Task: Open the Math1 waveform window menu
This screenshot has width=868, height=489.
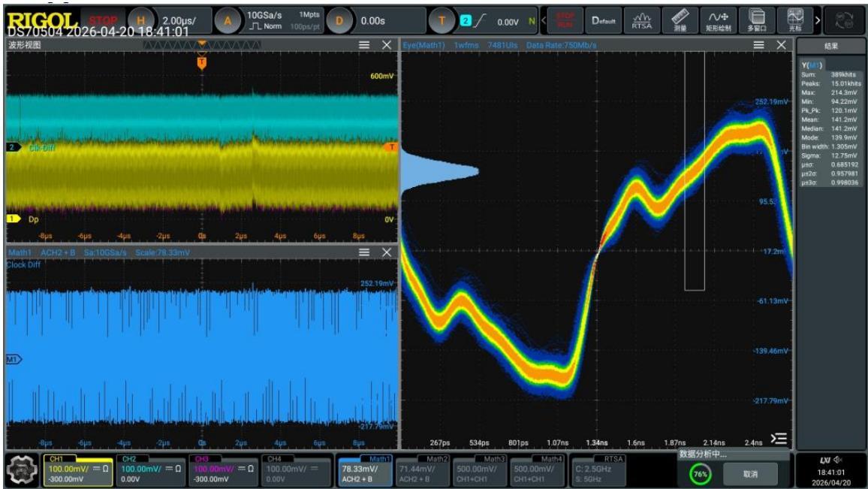Action: (363, 252)
